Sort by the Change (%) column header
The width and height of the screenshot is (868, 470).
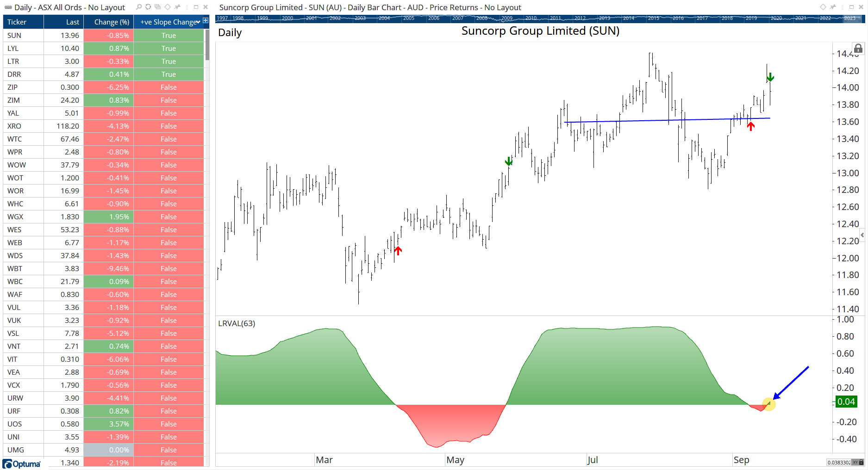109,22
